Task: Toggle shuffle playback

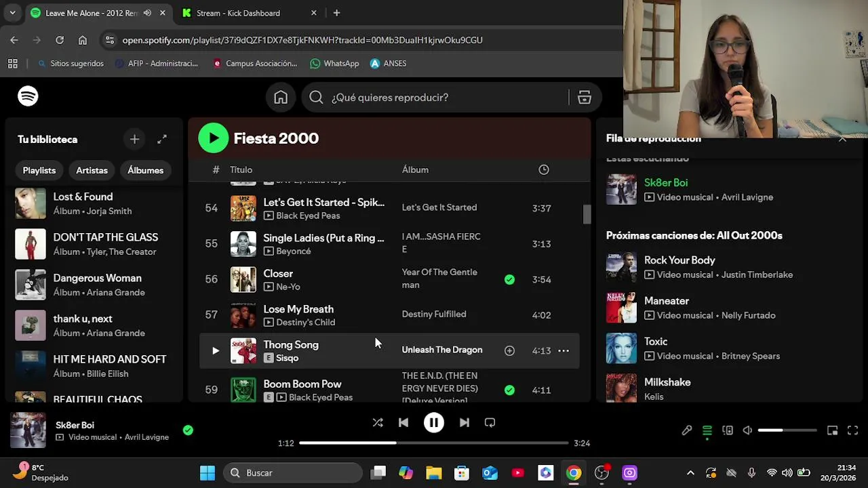Action: click(x=378, y=422)
